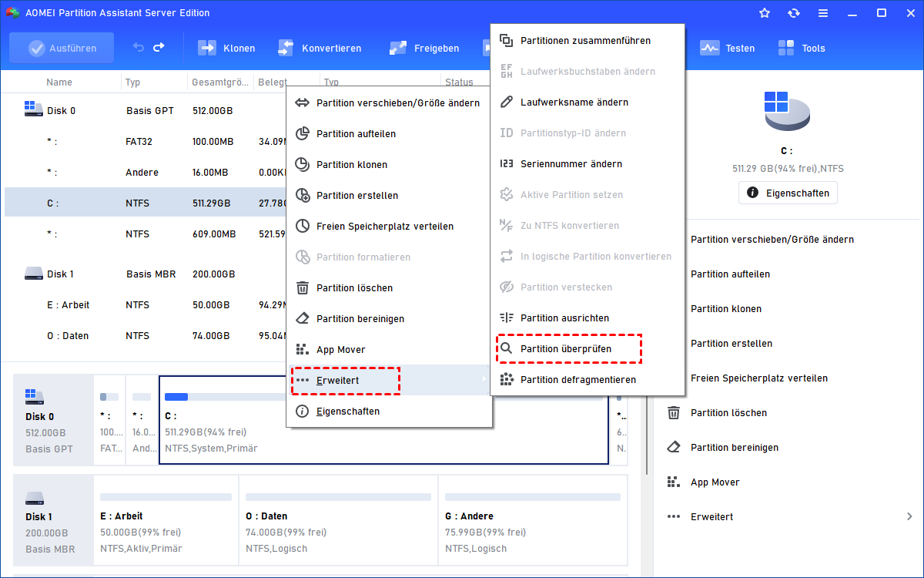
Task: Click info icon beside Eigenschaften menu entry
Action: pyautogui.click(x=303, y=411)
